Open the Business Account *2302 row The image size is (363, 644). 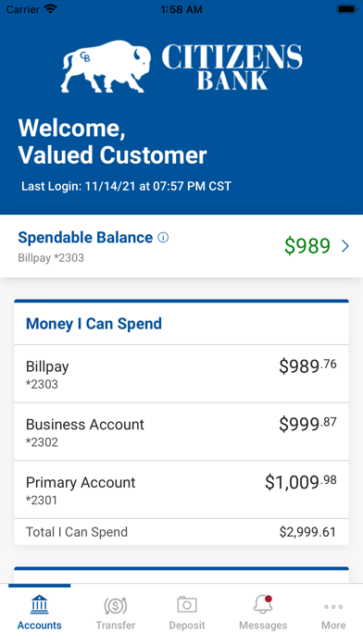coord(181,432)
